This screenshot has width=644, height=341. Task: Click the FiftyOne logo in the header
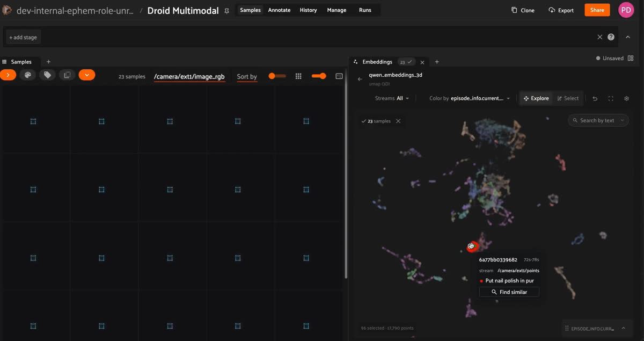pyautogui.click(x=7, y=10)
